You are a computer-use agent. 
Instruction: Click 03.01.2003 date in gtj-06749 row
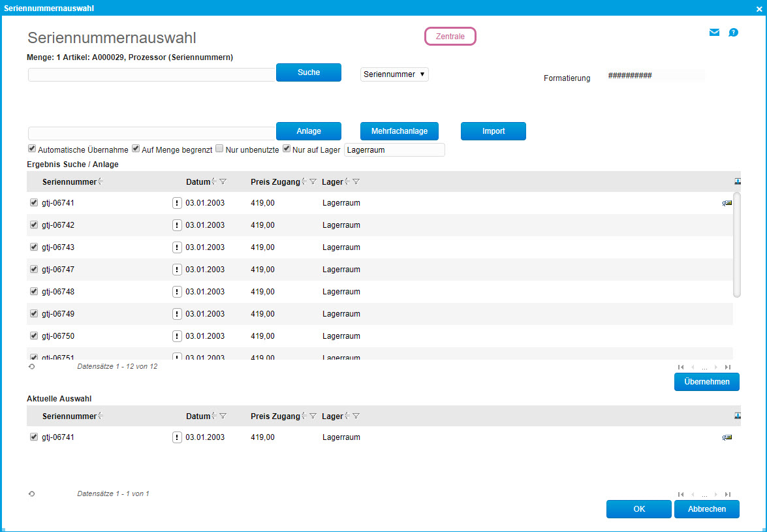tap(205, 314)
